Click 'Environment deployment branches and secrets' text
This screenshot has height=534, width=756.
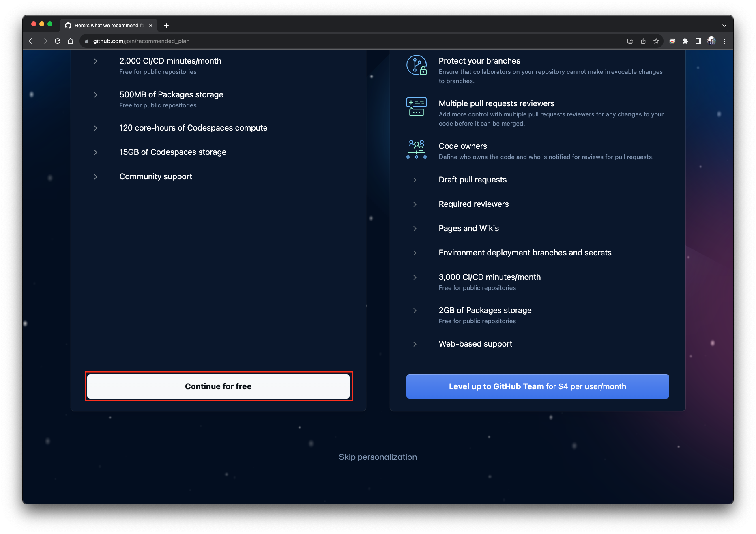[525, 253]
